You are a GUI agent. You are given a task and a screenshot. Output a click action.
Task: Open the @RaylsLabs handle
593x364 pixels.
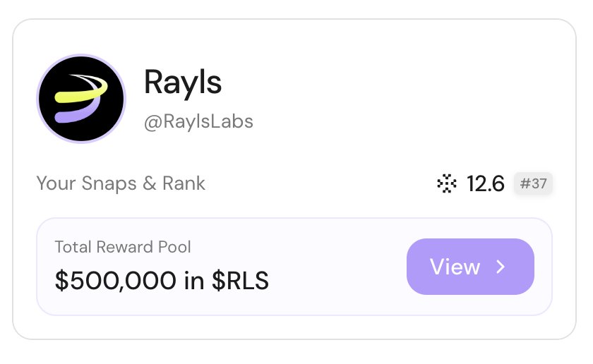(198, 121)
